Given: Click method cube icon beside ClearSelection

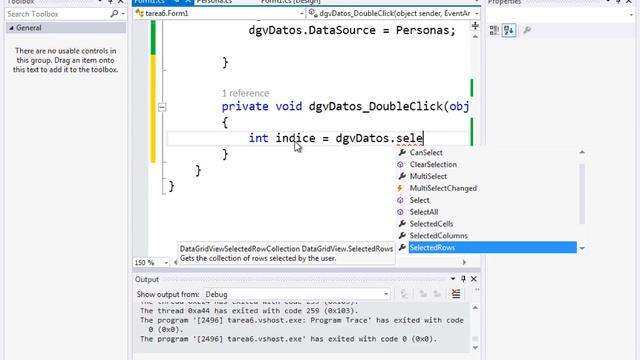Looking at the screenshot, I should pos(400,164).
